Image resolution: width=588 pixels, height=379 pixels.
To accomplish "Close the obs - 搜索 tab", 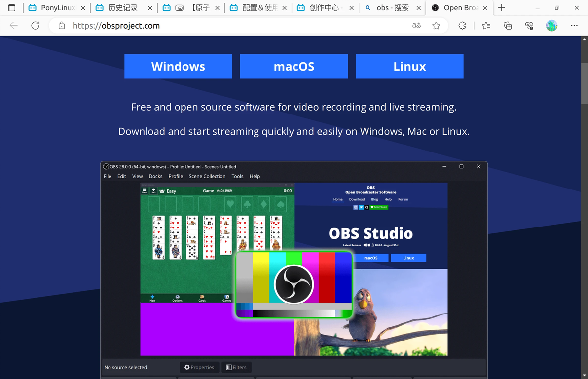I will pyautogui.click(x=418, y=8).
